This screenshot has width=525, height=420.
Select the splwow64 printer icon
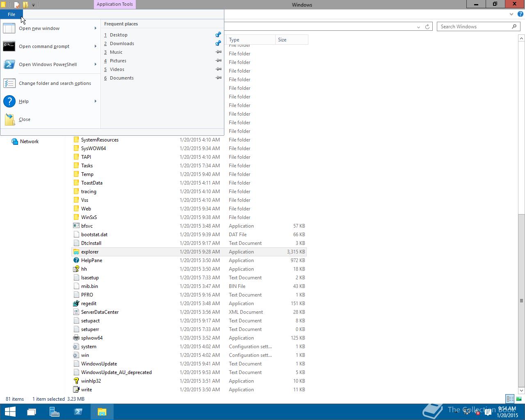(76, 338)
